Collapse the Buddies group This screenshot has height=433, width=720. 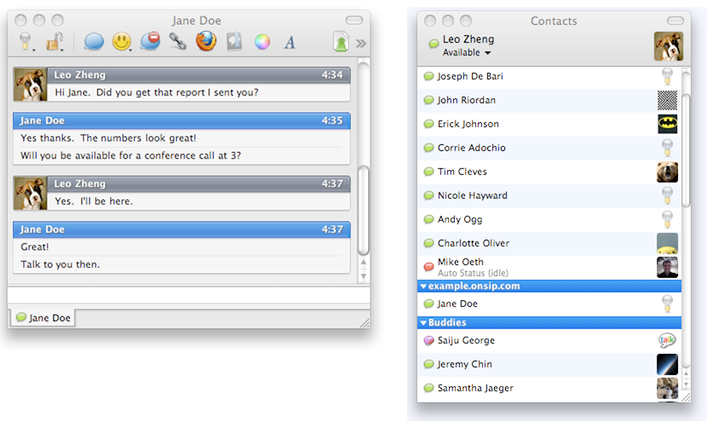[424, 323]
